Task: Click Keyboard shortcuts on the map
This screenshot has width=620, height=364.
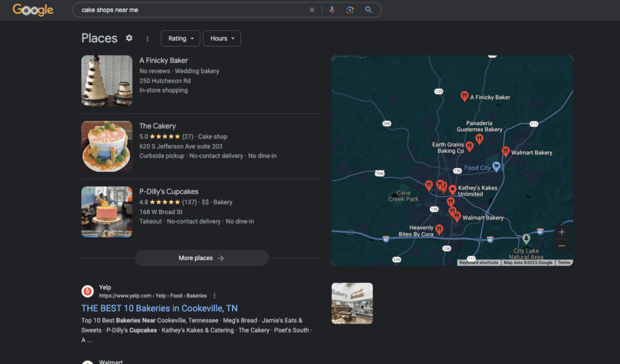Action: (479, 262)
